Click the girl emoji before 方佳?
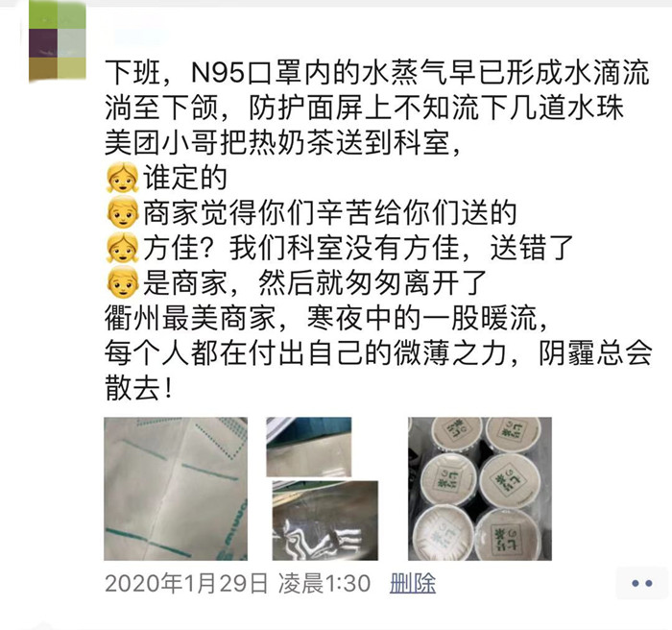 pos(123,248)
